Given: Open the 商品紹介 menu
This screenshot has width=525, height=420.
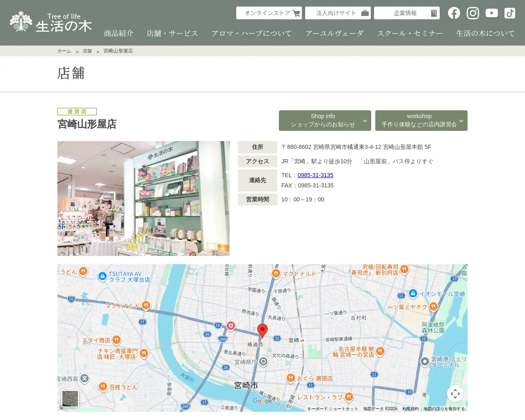Looking at the screenshot, I should point(119,33).
